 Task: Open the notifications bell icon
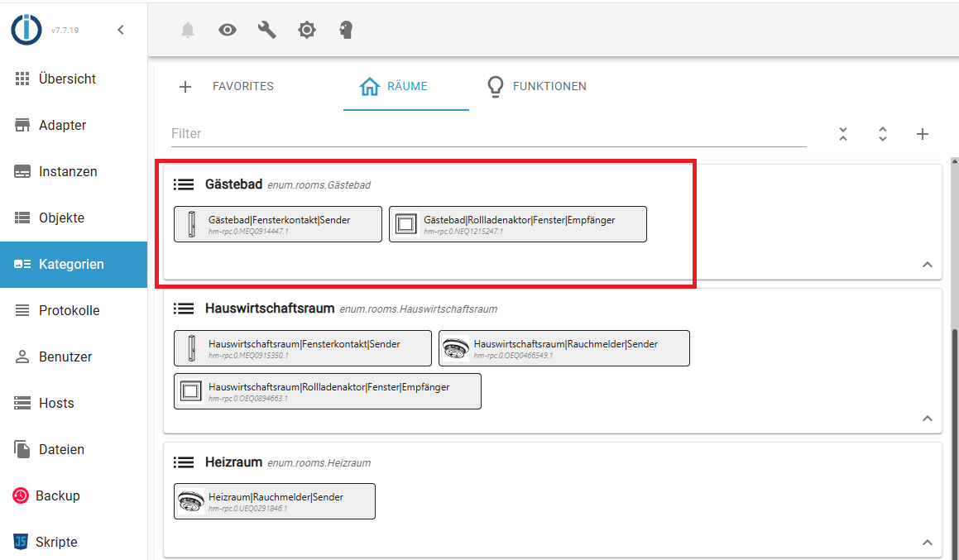[188, 29]
